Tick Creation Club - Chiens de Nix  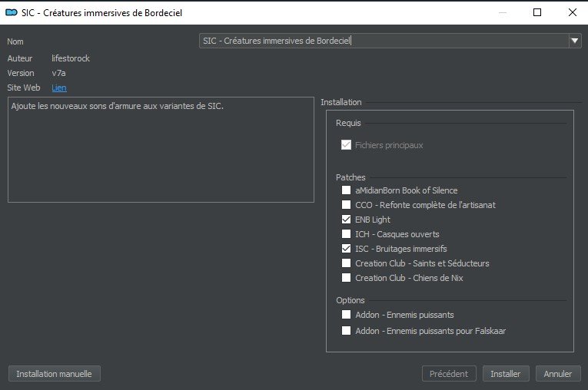[x=347, y=278]
